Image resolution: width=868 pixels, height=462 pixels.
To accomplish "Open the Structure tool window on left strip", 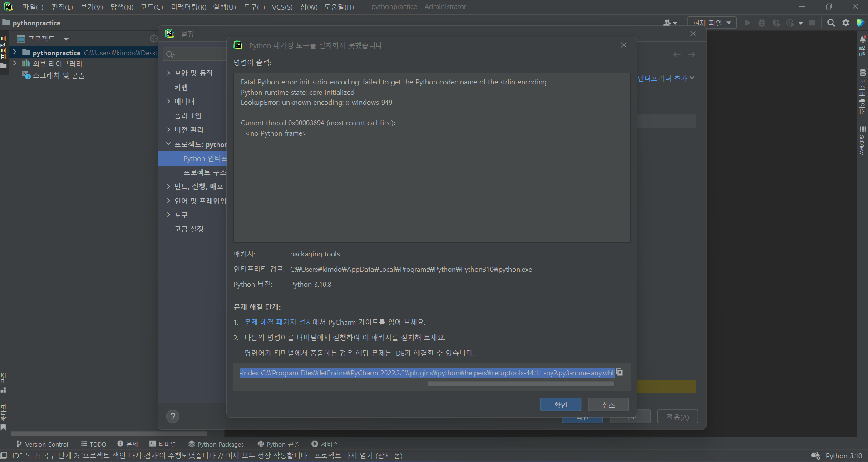I will pyautogui.click(x=4, y=382).
